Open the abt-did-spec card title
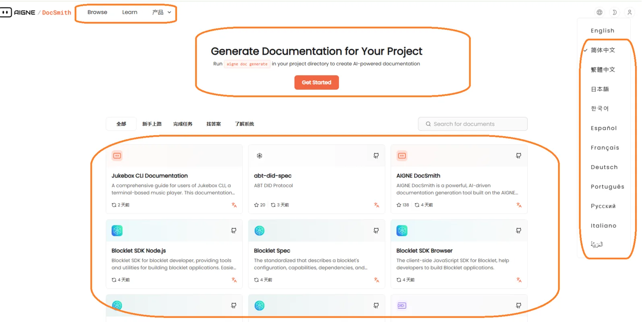Viewport: 644px width, 322px height. click(x=272, y=176)
